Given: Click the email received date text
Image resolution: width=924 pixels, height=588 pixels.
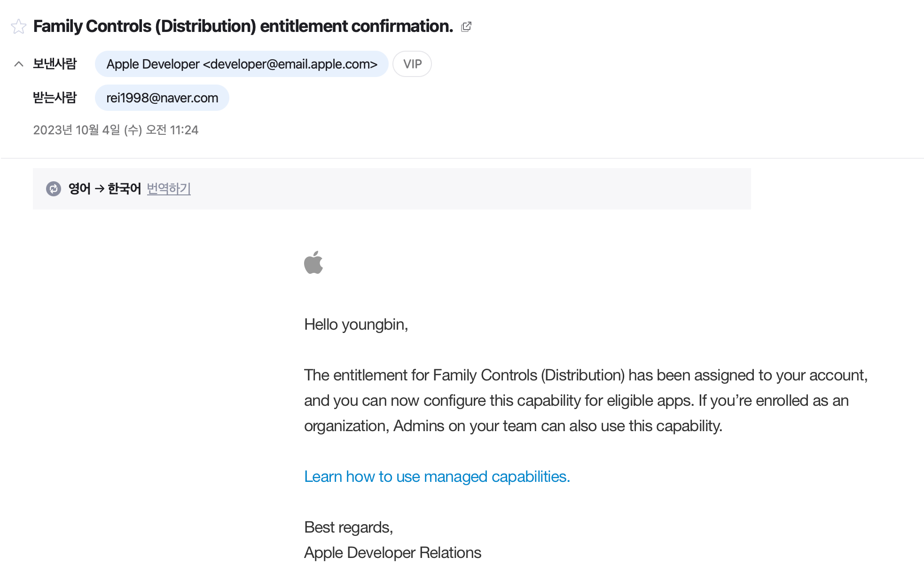Looking at the screenshot, I should pos(116,130).
